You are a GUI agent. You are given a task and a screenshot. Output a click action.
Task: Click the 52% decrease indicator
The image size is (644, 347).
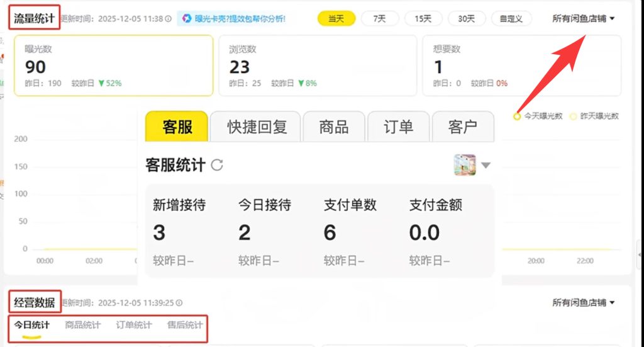pyautogui.click(x=110, y=84)
